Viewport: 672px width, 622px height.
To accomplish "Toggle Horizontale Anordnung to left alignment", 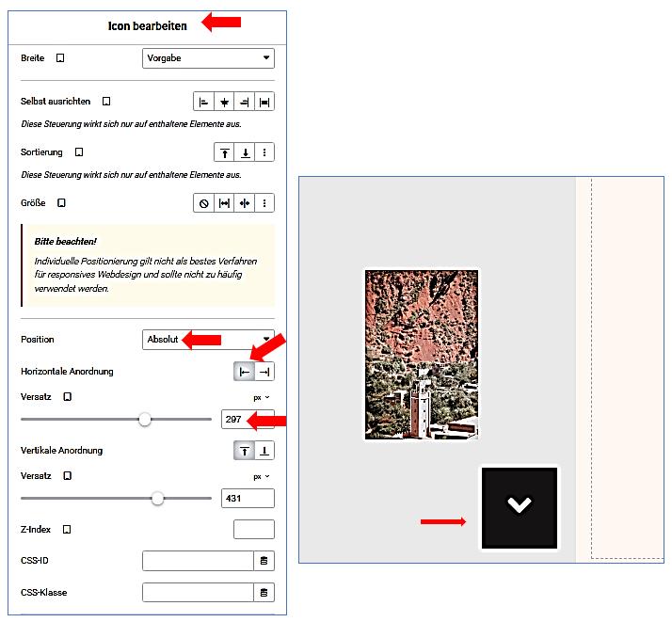I will click(x=245, y=372).
